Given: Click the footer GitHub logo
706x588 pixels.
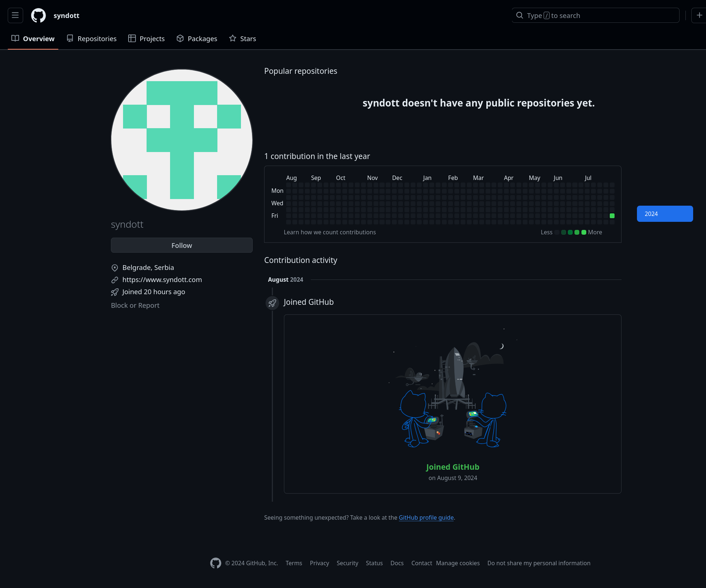Looking at the screenshot, I should (216, 563).
